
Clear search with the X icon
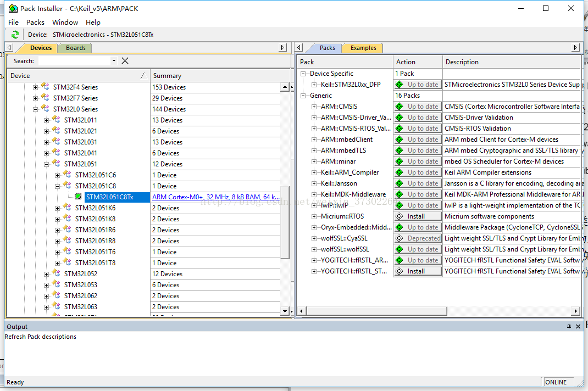125,61
